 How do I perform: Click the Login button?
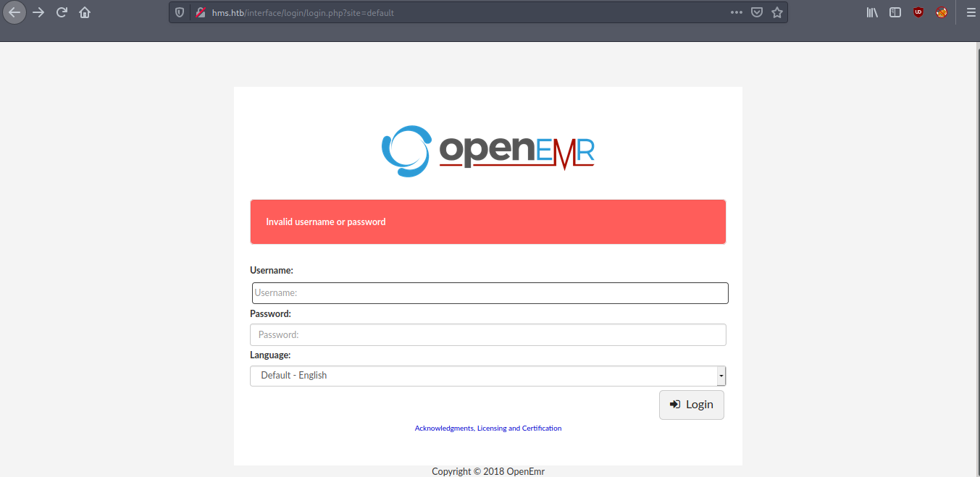point(692,405)
